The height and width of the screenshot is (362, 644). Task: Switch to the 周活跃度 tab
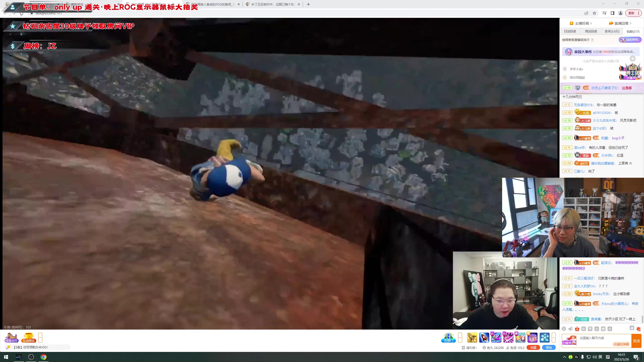(591, 31)
